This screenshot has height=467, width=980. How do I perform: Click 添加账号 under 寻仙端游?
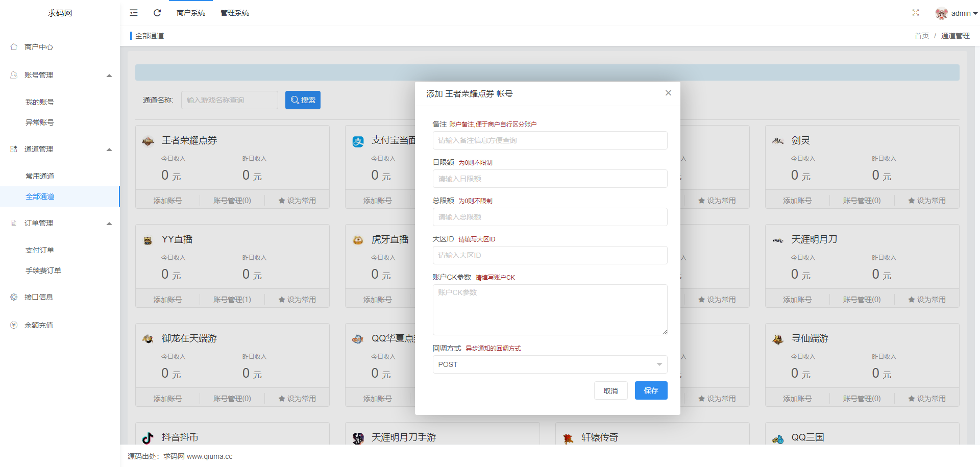797,399
